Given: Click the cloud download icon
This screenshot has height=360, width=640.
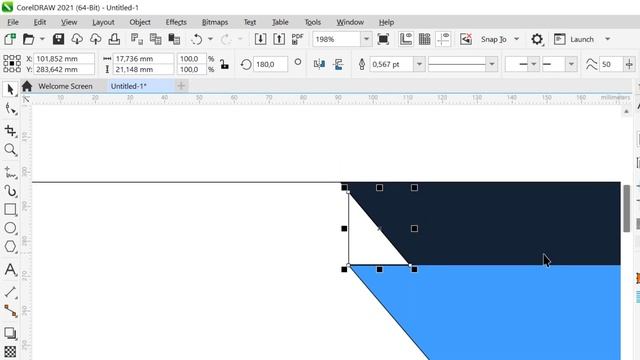Looking at the screenshot, I should pyautogui.click(x=77, y=39).
